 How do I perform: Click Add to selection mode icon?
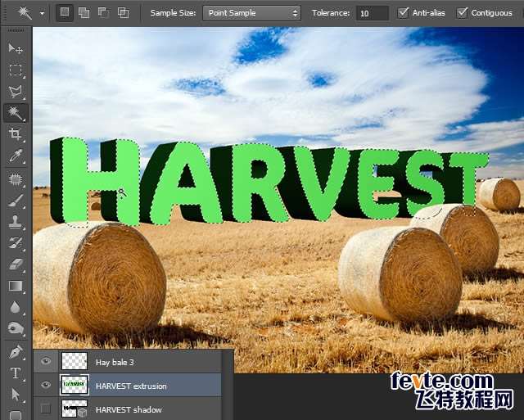(x=84, y=13)
